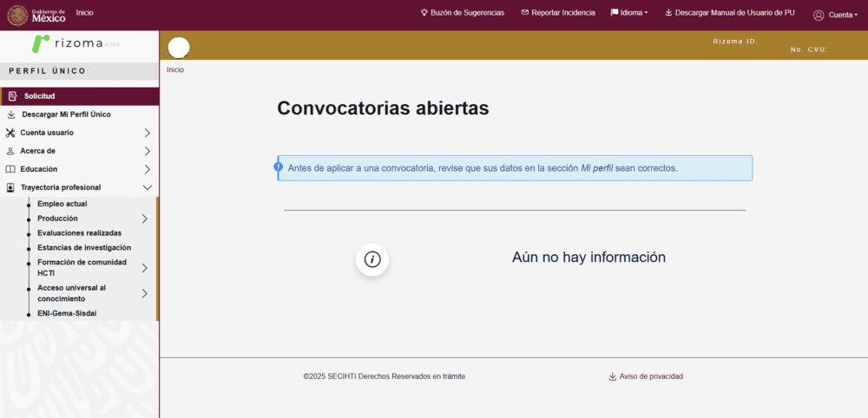Click the lightbulb icon beside Buzón de Sugerencias
Image resolution: width=868 pixels, height=418 pixels.
424,12
